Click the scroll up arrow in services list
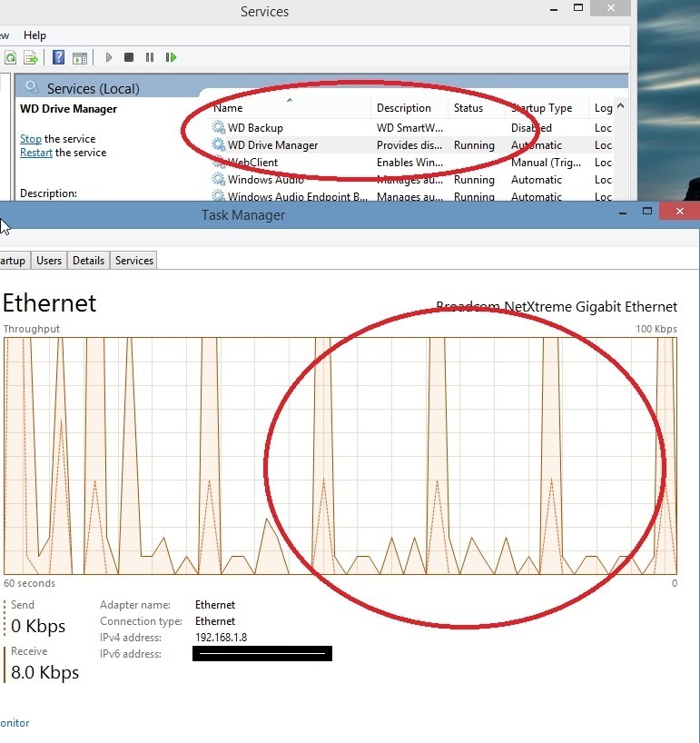The width and height of the screenshot is (700, 743). click(x=621, y=106)
